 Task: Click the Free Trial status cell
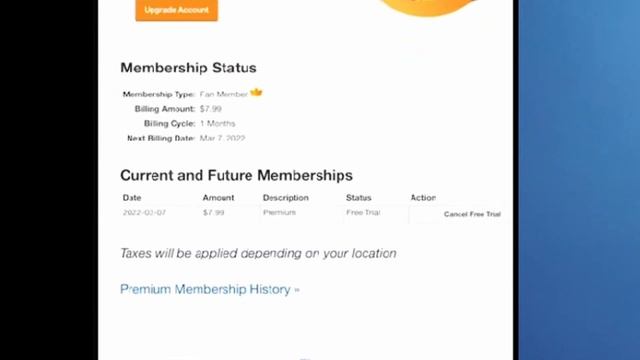point(363,212)
